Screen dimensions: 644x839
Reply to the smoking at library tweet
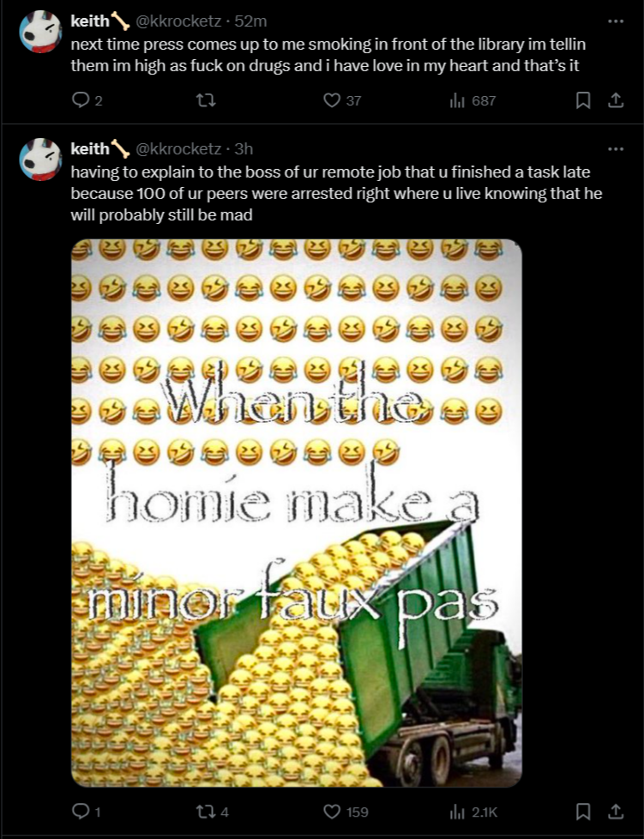(x=87, y=100)
